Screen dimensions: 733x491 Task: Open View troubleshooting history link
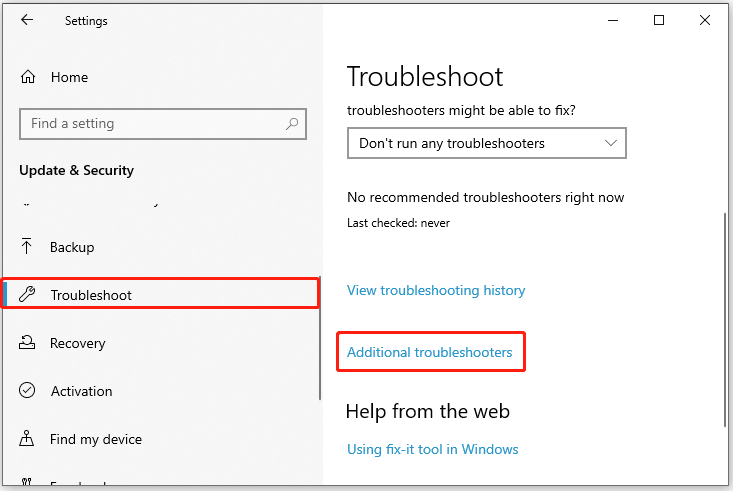436,290
